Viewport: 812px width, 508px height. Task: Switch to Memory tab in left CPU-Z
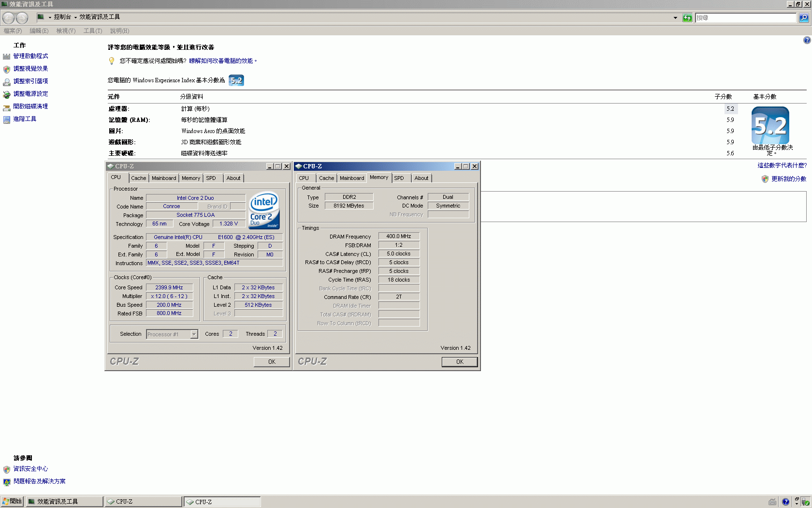pos(191,179)
